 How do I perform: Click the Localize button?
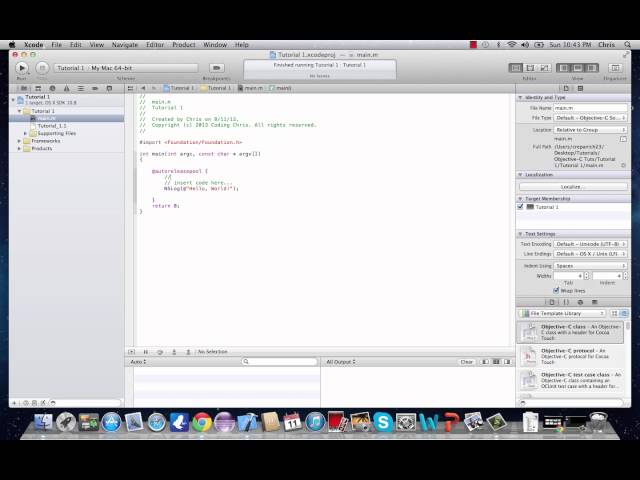573,187
